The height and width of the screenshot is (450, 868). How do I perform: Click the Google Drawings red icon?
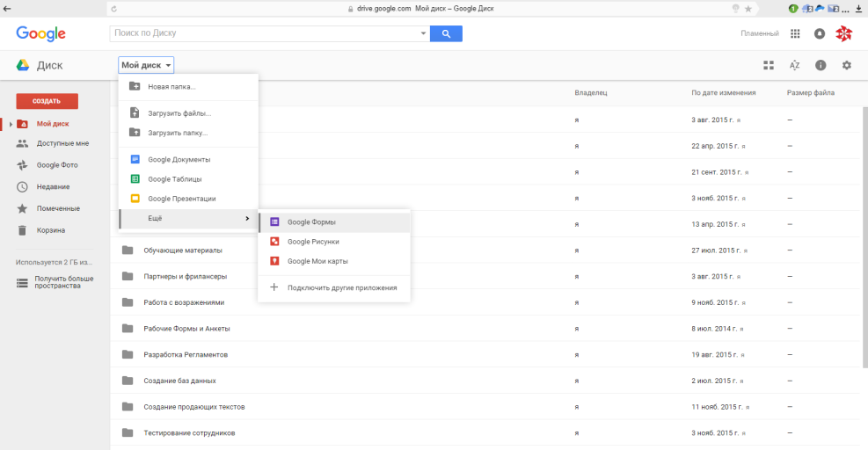(x=274, y=242)
